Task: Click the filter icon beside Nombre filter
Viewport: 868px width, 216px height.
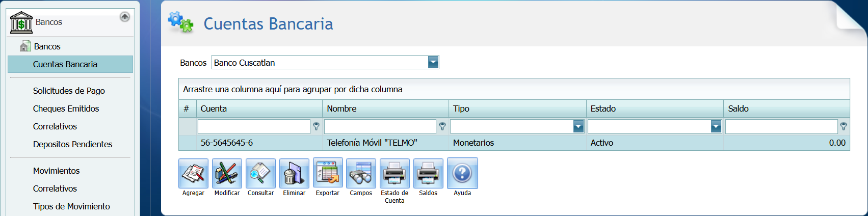Action: pyautogui.click(x=442, y=126)
